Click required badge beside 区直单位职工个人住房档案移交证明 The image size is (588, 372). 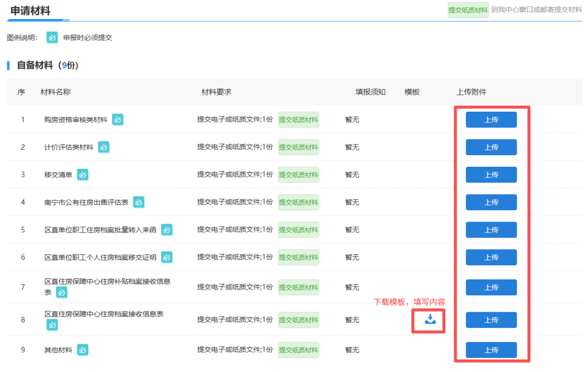point(167,257)
